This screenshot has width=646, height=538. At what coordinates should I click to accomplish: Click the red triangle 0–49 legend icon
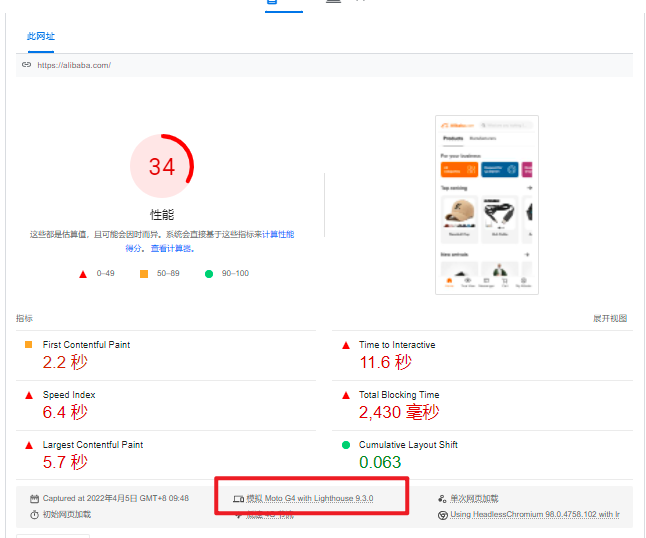click(x=83, y=274)
